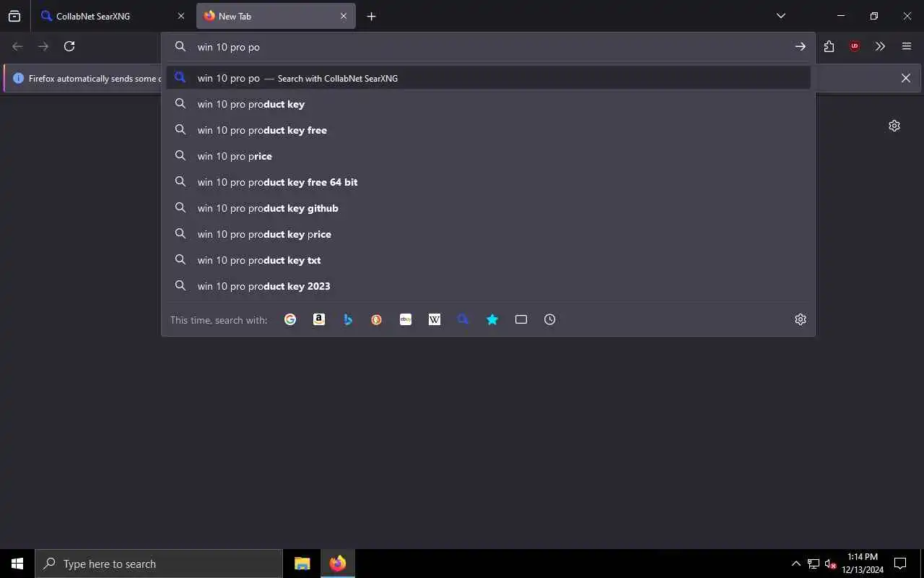Viewport: 924px width, 578px height.
Task: Close the New Tab tab
Action: [344, 16]
